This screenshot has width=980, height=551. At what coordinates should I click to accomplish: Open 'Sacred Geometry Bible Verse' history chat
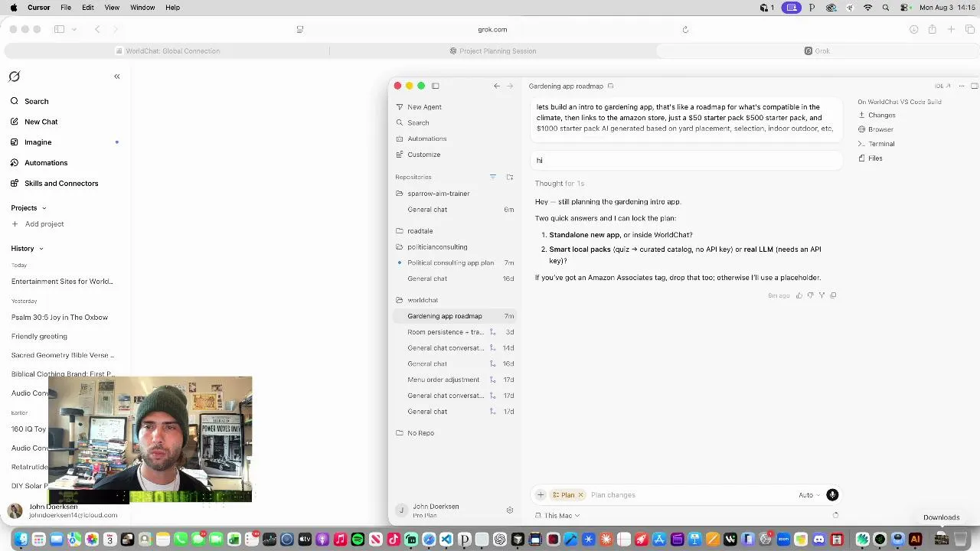tap(63, 356)
